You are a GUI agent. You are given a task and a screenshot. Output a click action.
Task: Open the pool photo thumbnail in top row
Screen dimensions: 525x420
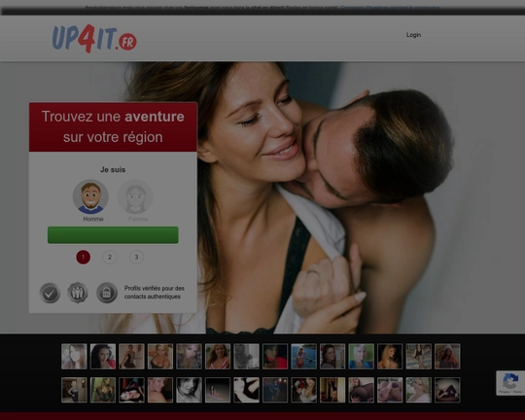coord(303,357)
